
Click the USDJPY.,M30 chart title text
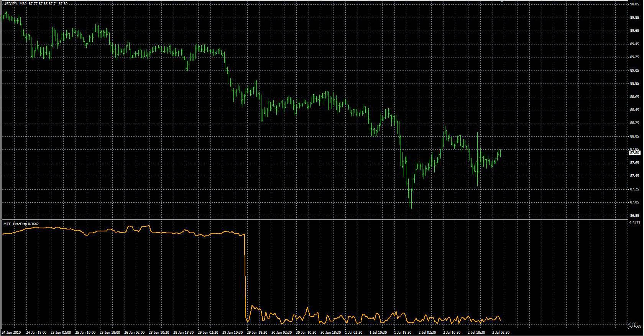click(x=15, y=4)
